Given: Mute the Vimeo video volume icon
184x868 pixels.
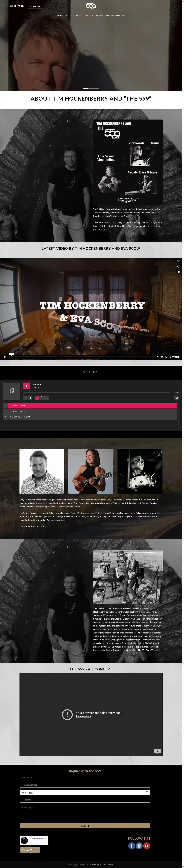Looking at the screenshot, I should [158, 357].
